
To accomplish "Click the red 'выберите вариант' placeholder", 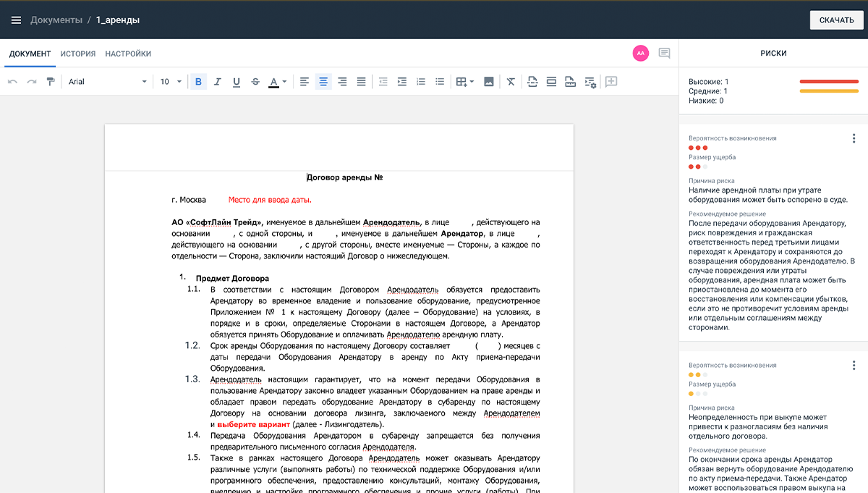I will pos(253,424).
